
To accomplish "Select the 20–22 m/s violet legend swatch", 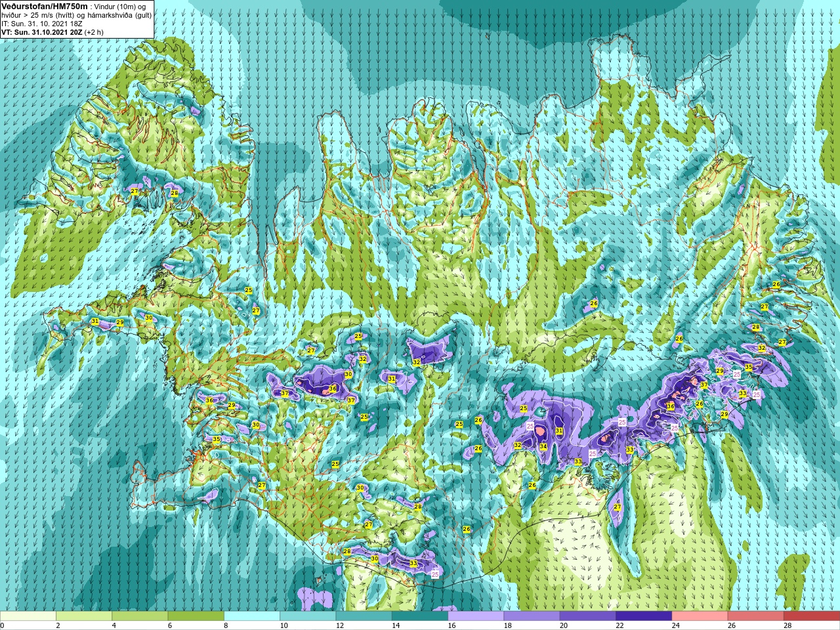I will click(588, 616).
